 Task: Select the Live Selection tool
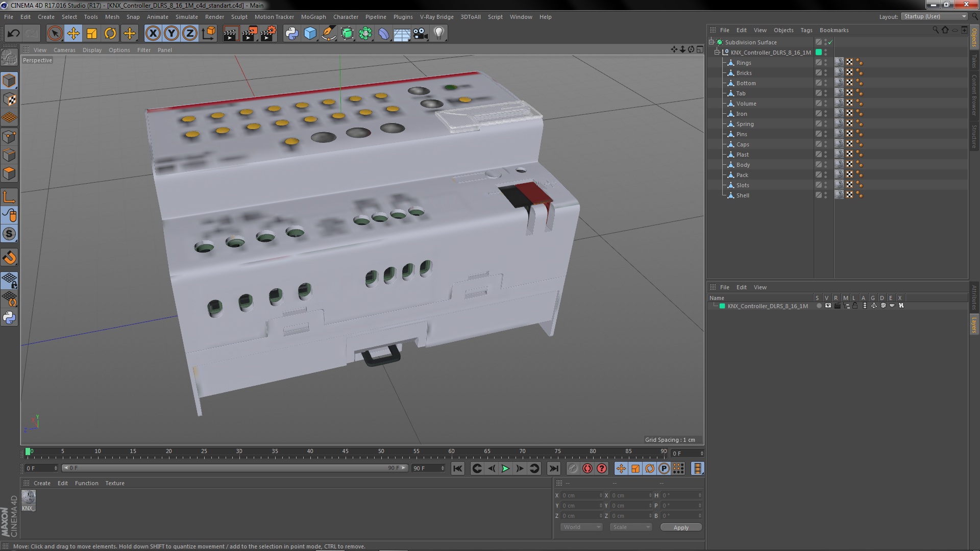[55, 34]
